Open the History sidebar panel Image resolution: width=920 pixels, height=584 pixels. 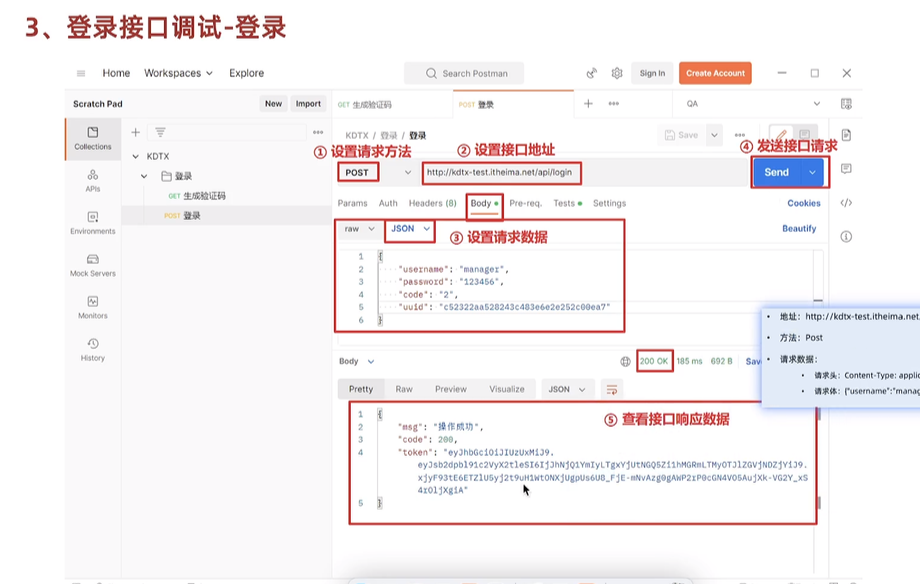(93, 350)
